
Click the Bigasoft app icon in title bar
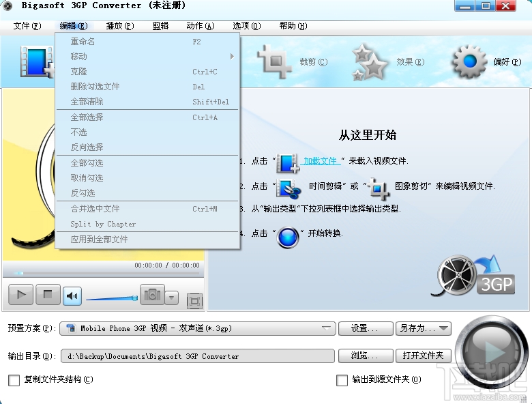click(8, 5)
